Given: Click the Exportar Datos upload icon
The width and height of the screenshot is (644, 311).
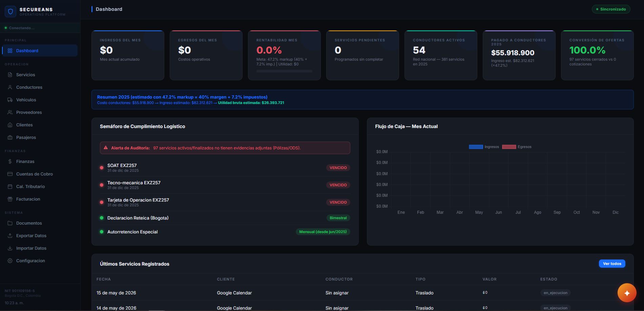Looking at the screenshot, I should click(10, 235).
